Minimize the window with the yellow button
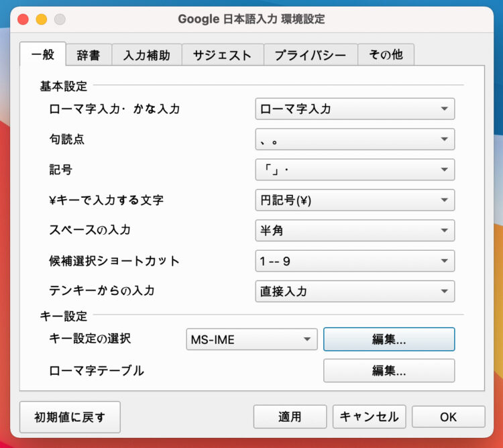The image size is (503, 448). (42, 19)
